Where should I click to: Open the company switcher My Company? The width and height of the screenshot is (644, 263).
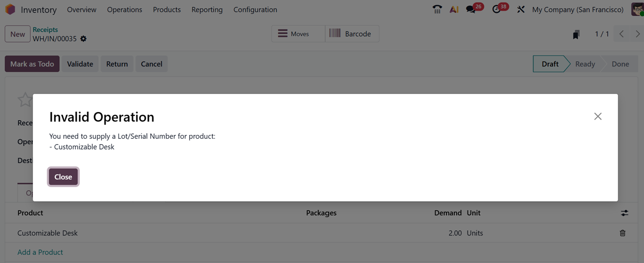(x=577, y=9)
